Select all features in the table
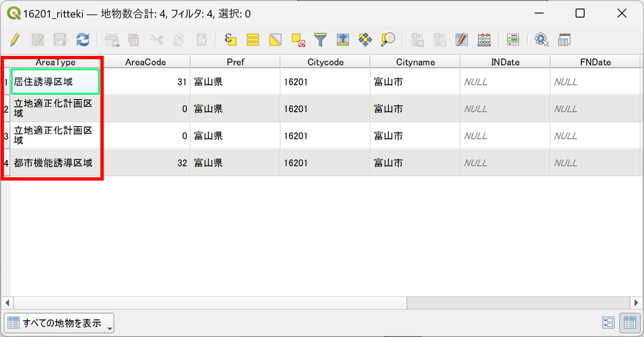The image size is (644, 337). (253, 40)
